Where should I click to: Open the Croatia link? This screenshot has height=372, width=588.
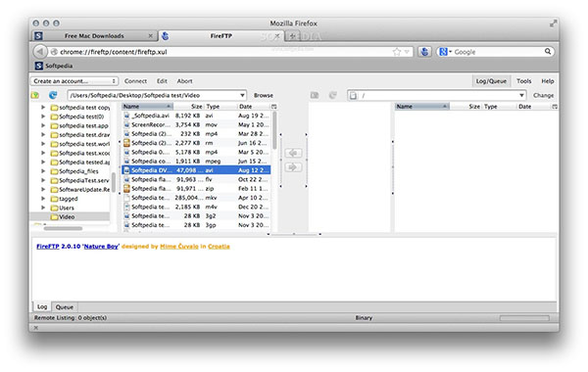219,246
